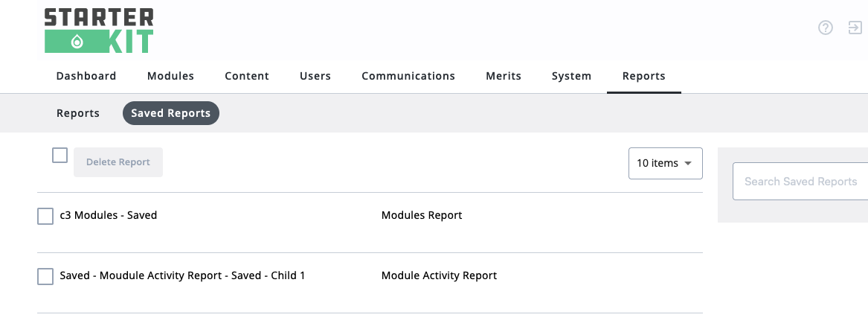
Task: Check the c3 Modules - Saved checkbox
Action: [x=45, y=216]
